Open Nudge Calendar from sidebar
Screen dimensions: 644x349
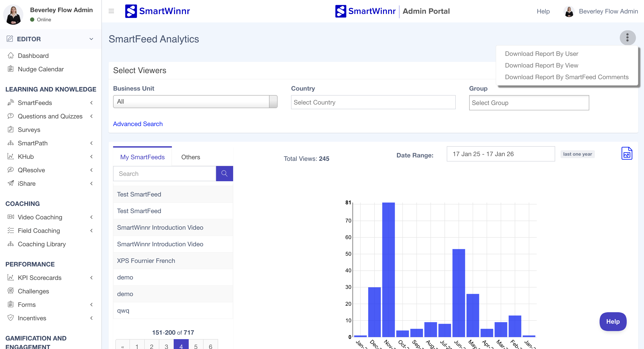[40, 69]
